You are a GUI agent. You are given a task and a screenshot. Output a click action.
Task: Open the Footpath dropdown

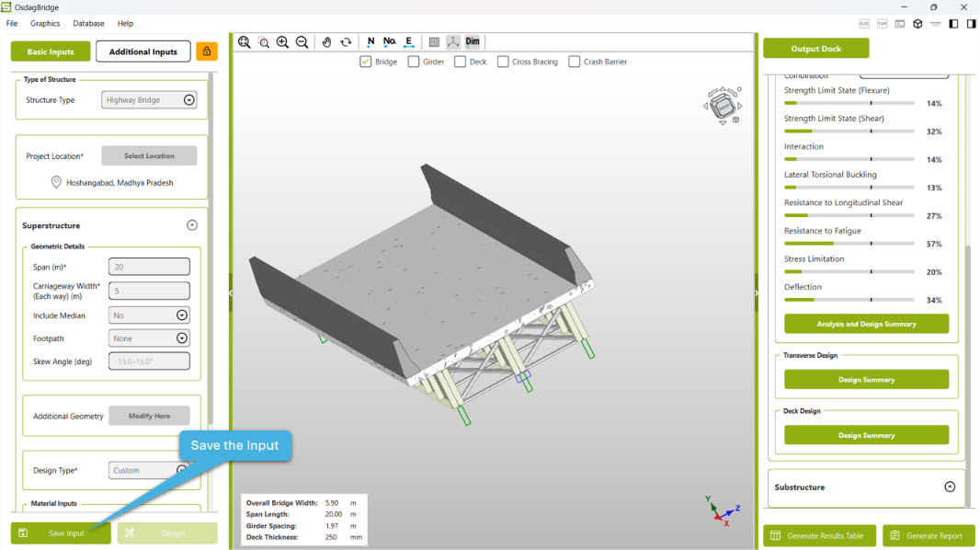coord(149,338)
